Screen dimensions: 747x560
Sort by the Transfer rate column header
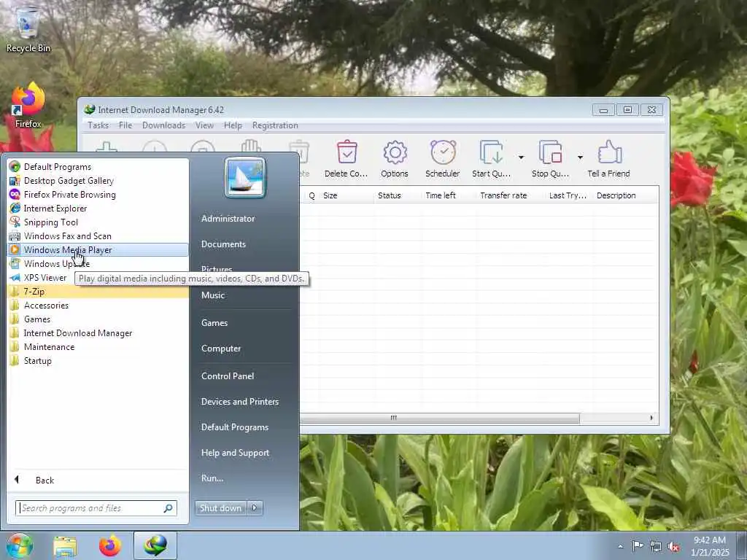point(511,195)
